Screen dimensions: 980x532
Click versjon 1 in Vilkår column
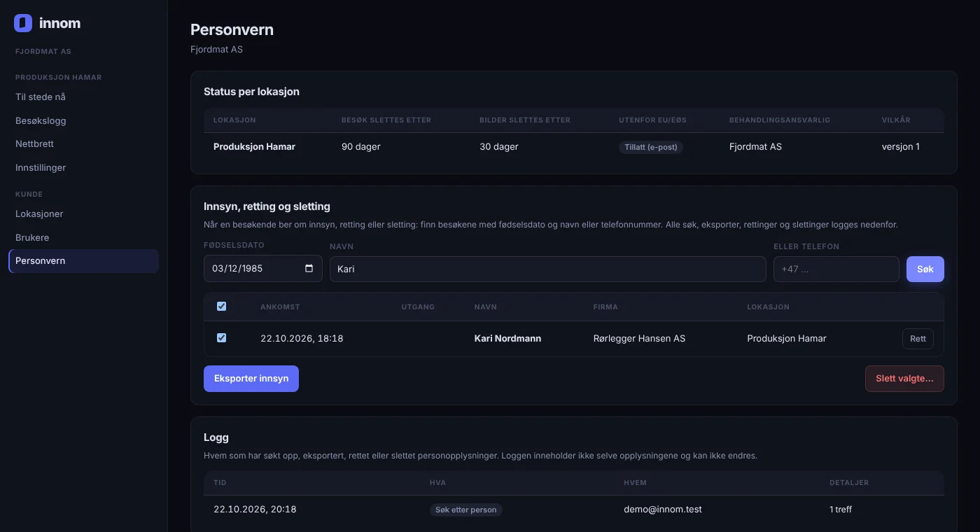[x=901, y=147]
